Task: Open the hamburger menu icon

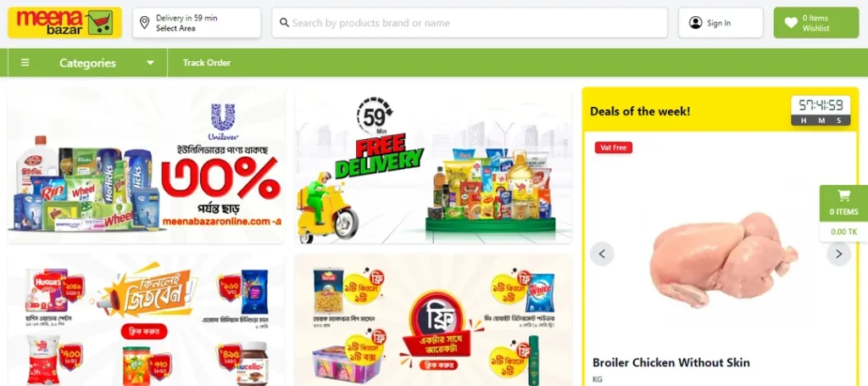Action: point(25,63)
